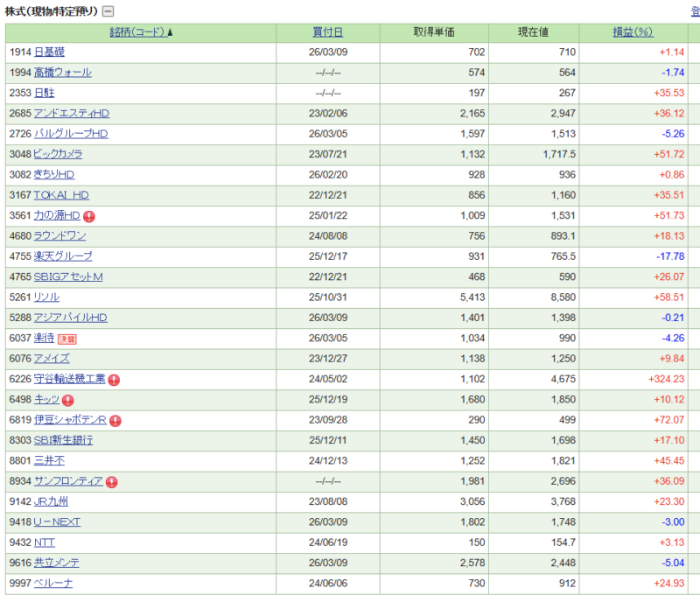Open the red warning icon beside キッツ
This screenshot has height=602, width=700.
(68, 400)
